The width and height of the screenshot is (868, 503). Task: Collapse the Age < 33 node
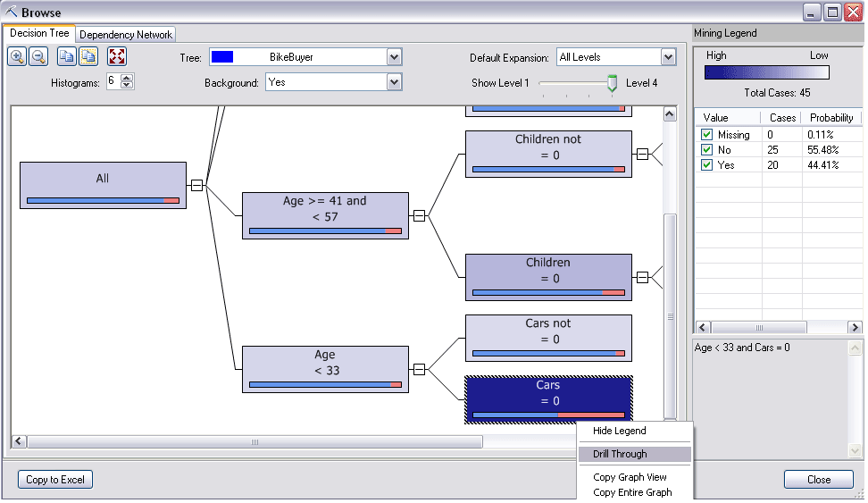point(419,370)
